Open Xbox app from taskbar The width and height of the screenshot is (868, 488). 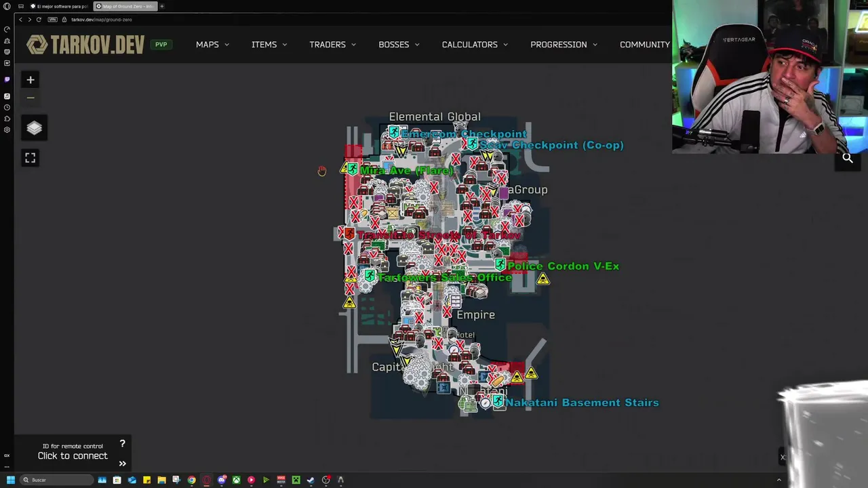coord(236,480)
